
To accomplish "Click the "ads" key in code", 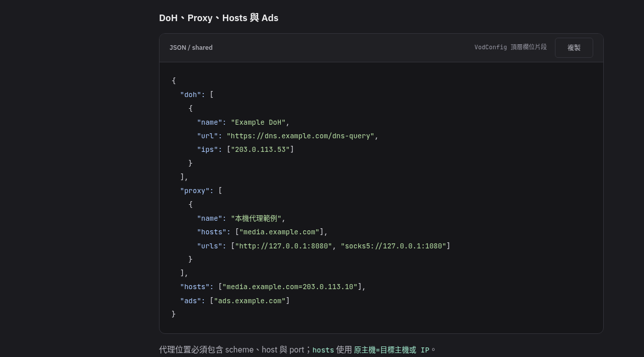I will coord(191,301).
